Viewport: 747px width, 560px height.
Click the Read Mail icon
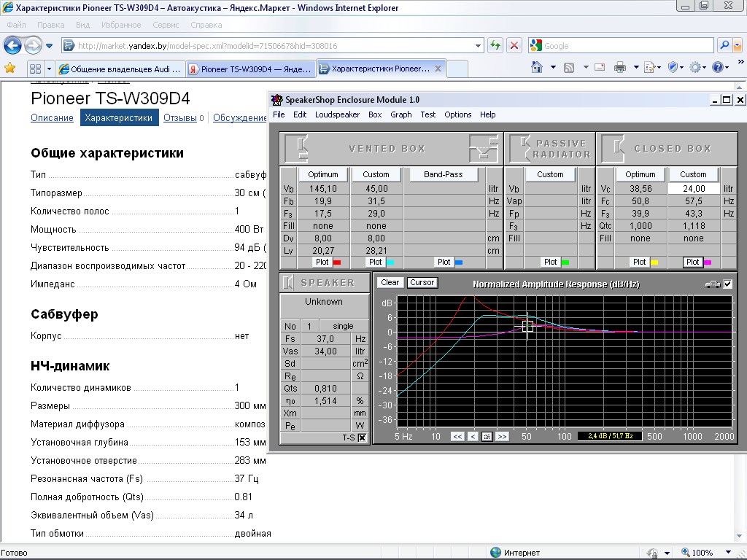pos(600,68)
